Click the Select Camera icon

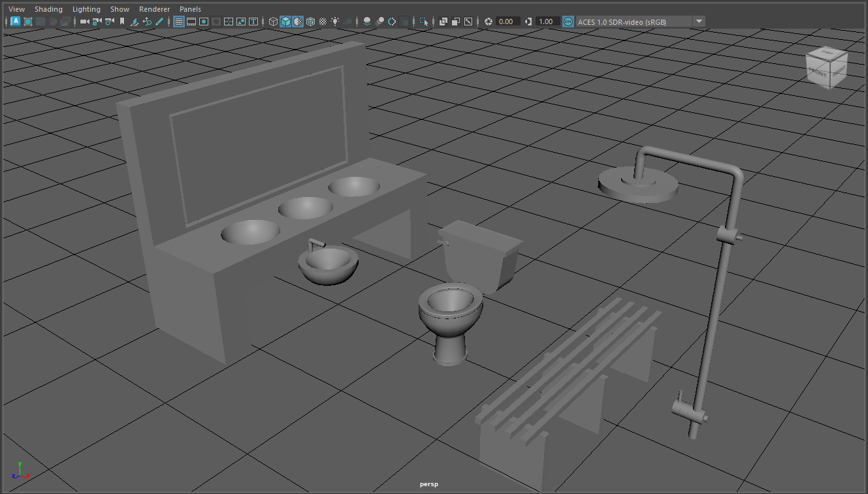85,22
